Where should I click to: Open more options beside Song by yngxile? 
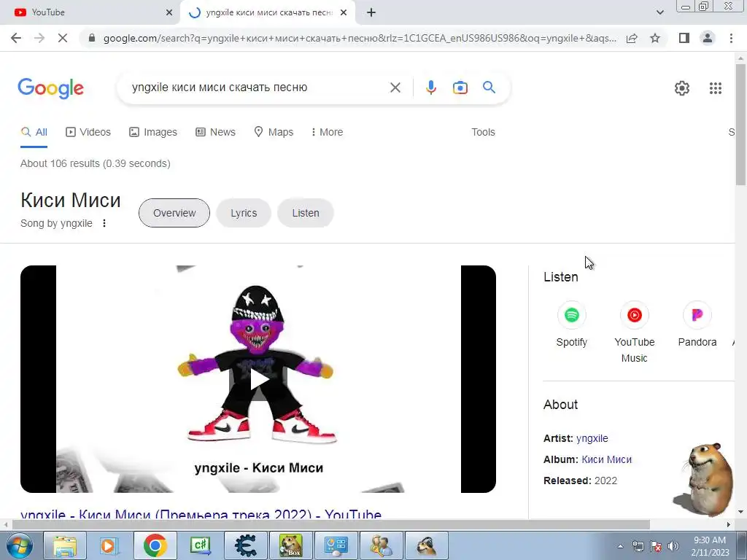(x=104, y=223)
